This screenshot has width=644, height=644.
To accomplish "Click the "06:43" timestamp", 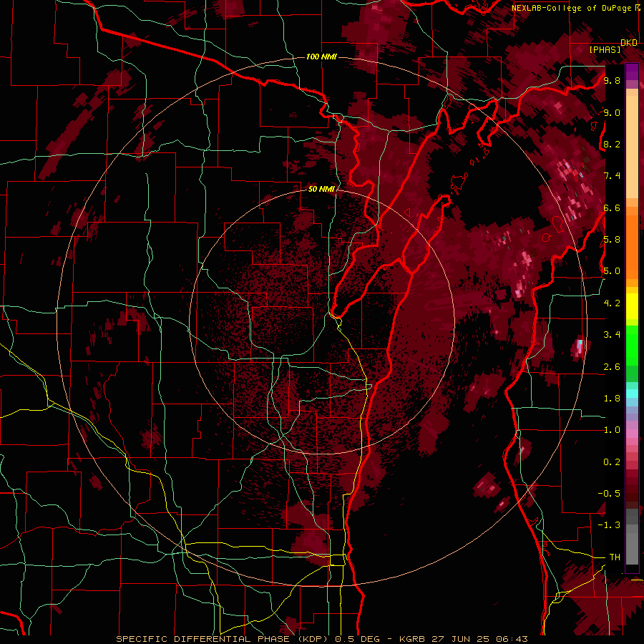I will click(510, 639).
